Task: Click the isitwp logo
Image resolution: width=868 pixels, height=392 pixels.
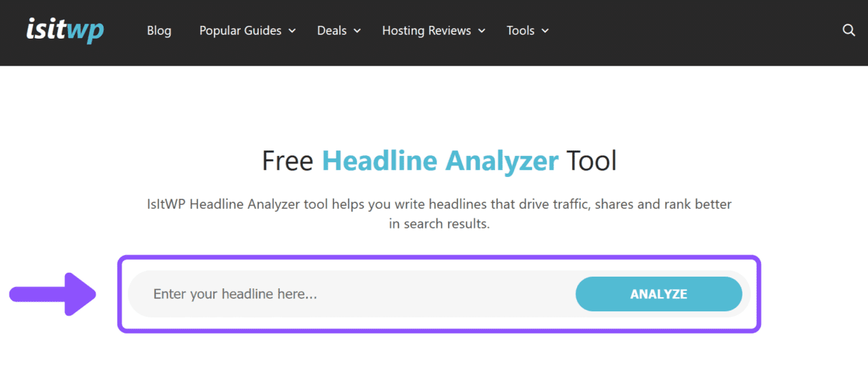Action: coord(64,30)
